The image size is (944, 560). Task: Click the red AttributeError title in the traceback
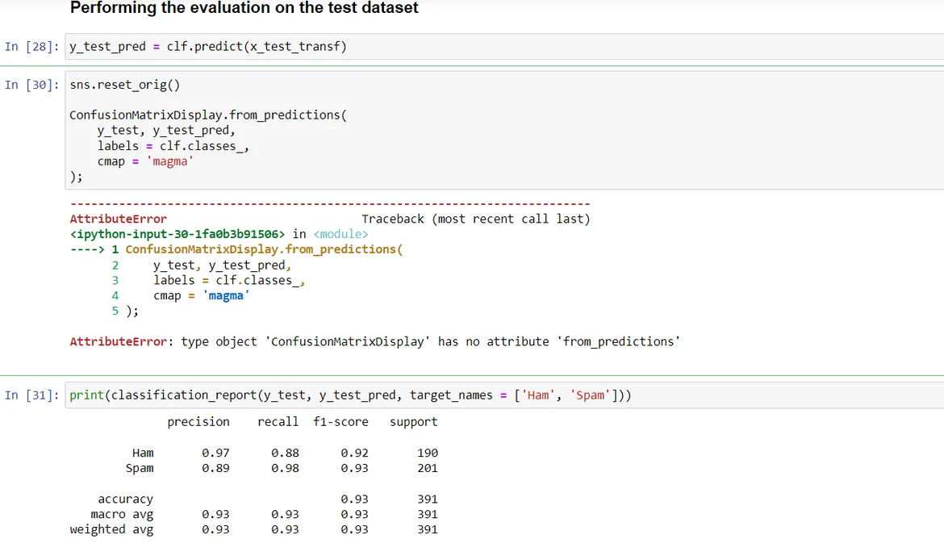point(119,219)
